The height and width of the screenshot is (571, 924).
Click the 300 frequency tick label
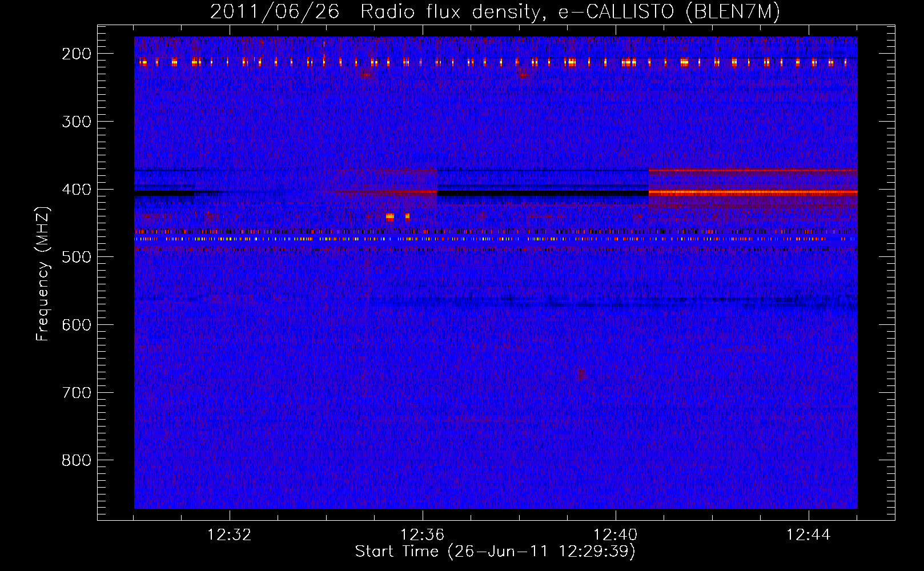point(77,122)
